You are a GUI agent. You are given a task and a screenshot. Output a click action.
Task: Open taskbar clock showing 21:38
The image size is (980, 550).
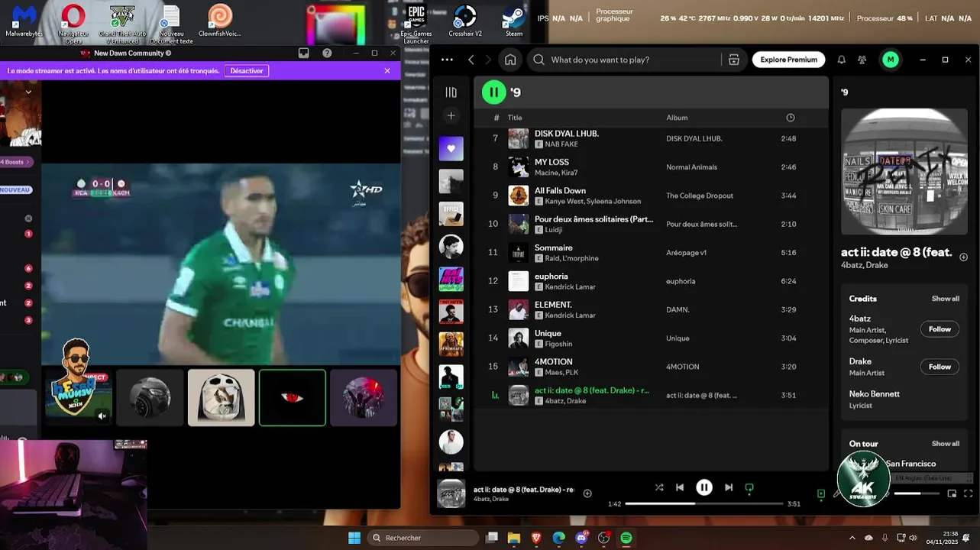[941, 538]
